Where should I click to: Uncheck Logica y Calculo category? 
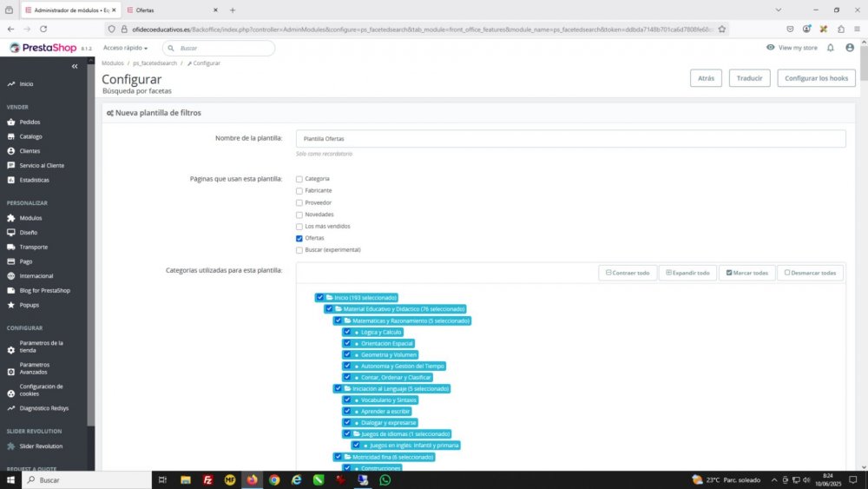point(347,332)
